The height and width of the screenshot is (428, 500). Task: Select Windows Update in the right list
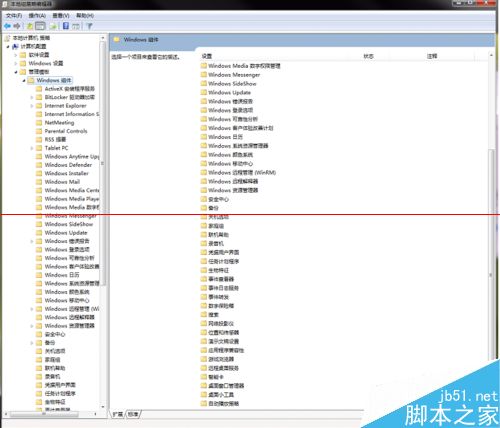(x=229, y=92)
